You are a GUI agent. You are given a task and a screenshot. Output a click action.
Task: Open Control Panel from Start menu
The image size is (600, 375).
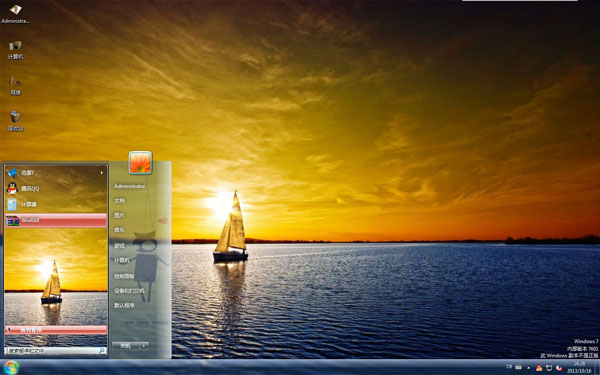(124, 276)
